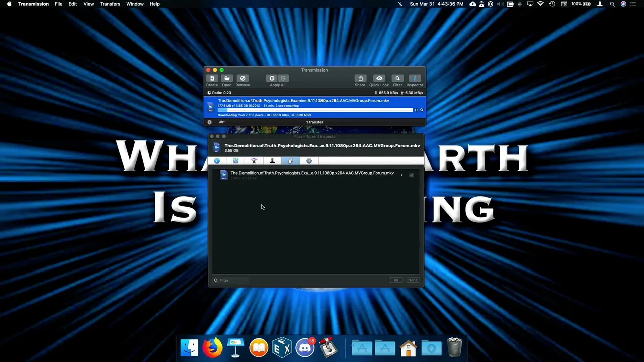644x362 pixels.
Task: Toggle the Inspector toolbar button
Action: click(x=415, y=78)
